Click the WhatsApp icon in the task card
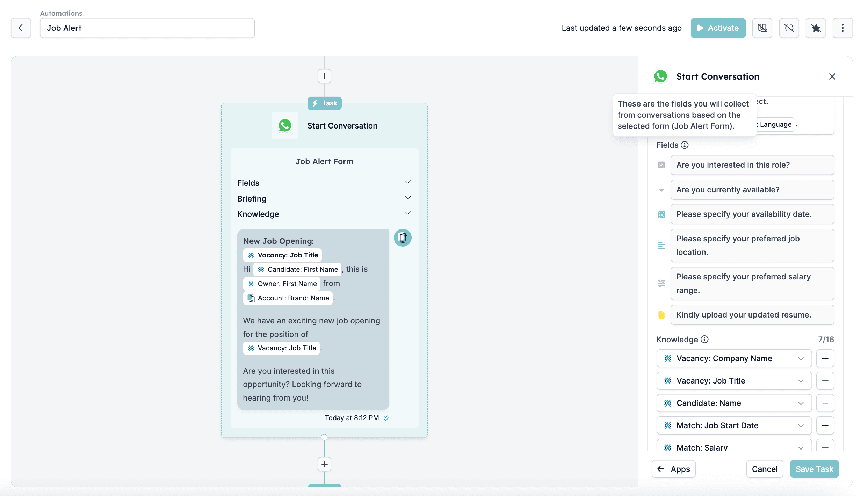 tap(285, 126)
